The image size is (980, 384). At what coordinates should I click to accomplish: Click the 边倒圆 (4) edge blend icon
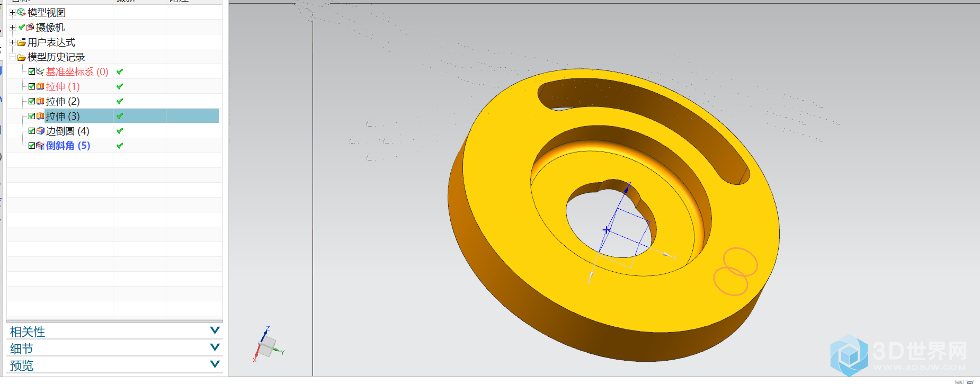40,131
